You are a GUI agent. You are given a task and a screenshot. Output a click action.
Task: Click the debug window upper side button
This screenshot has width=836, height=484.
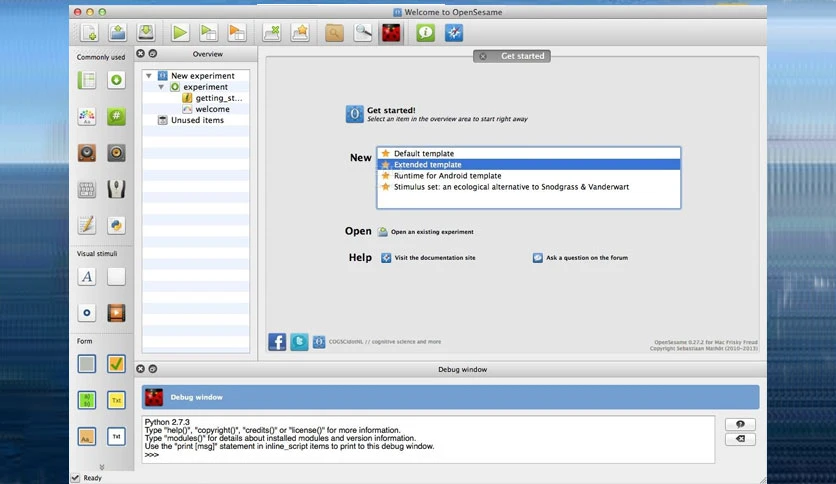(740, 424)
